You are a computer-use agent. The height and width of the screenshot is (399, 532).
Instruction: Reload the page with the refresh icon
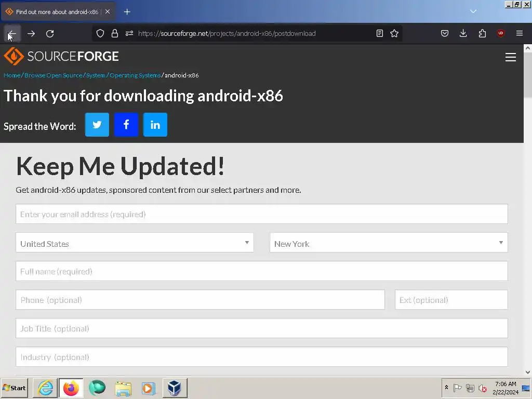point(50,33)
